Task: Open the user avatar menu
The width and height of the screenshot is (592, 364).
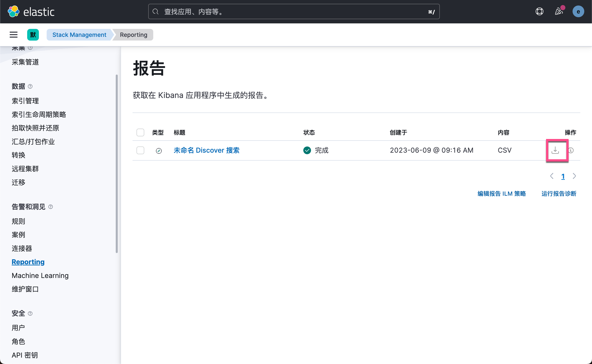Action: [x=578, y=11]
